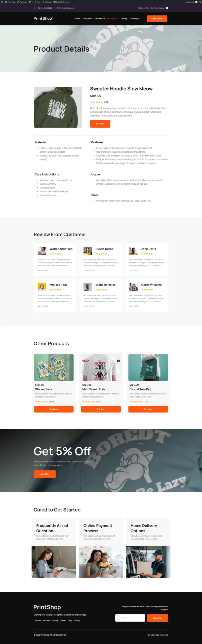
Task: Go to the Pricing menu item
Action: (x=124, y=19)
